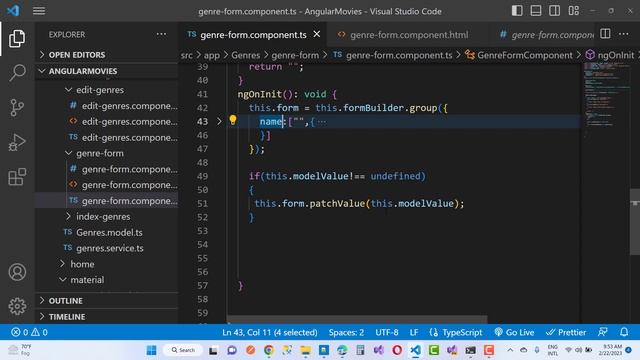This screenshot has height=360, width=640.
Task: Open the Source Control view
Action: tap(17, 108)
